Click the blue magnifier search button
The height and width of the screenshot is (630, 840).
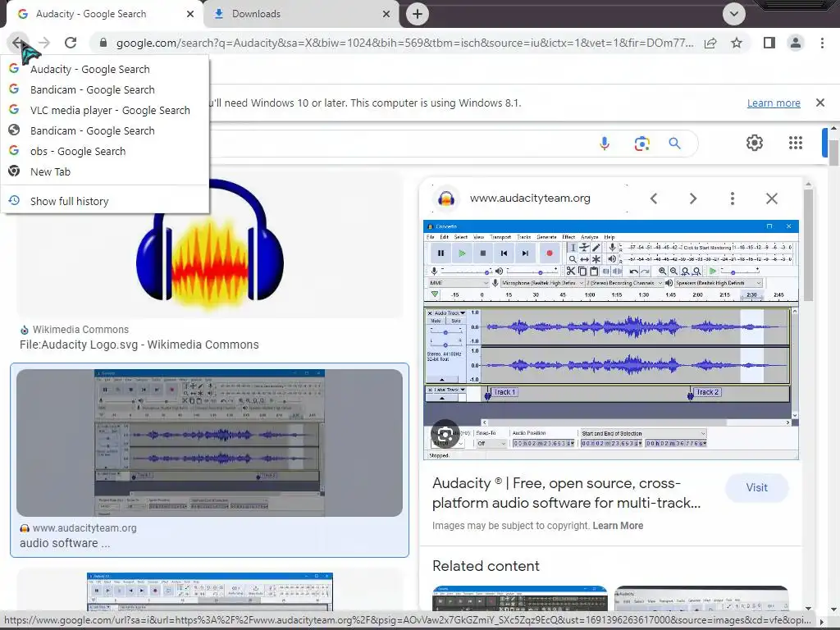coord(674,143)
